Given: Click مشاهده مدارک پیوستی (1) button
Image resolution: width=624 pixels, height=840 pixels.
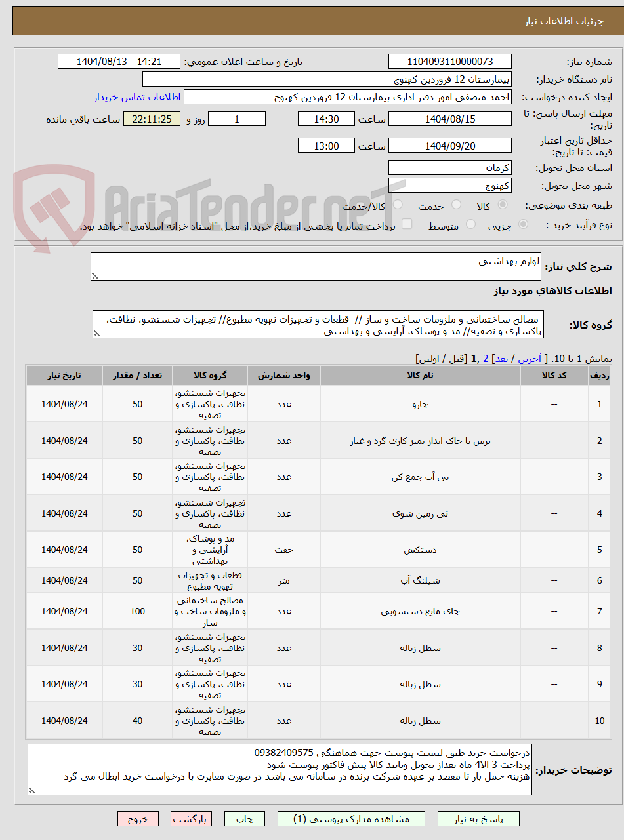Looking at the screenshot, I should (x=351, y=819).
